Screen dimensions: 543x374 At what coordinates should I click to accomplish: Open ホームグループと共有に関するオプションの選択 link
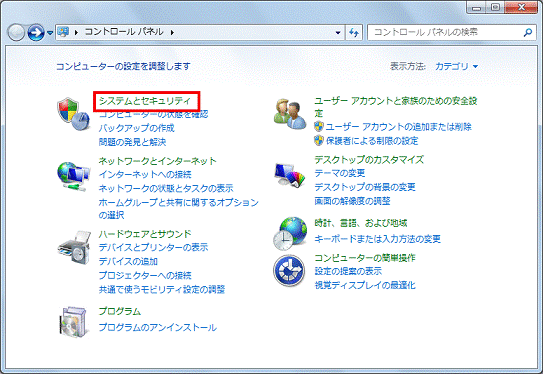[x=179, y=208]
